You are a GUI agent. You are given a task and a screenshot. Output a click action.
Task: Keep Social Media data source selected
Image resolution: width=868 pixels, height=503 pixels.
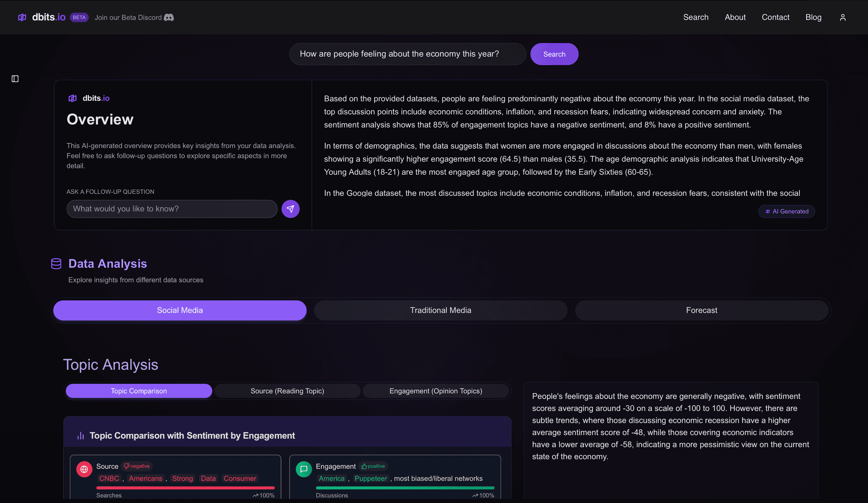pyautogui.click(x=180, y=310)
